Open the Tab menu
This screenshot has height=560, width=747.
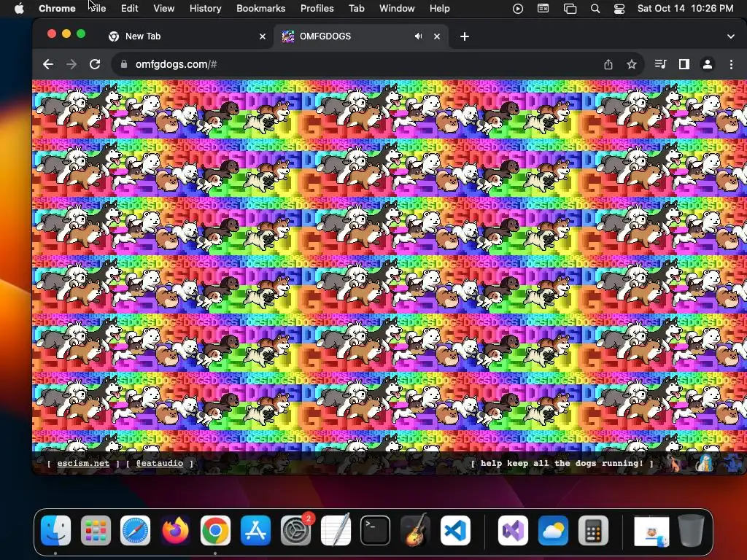[x=356, y=8]
